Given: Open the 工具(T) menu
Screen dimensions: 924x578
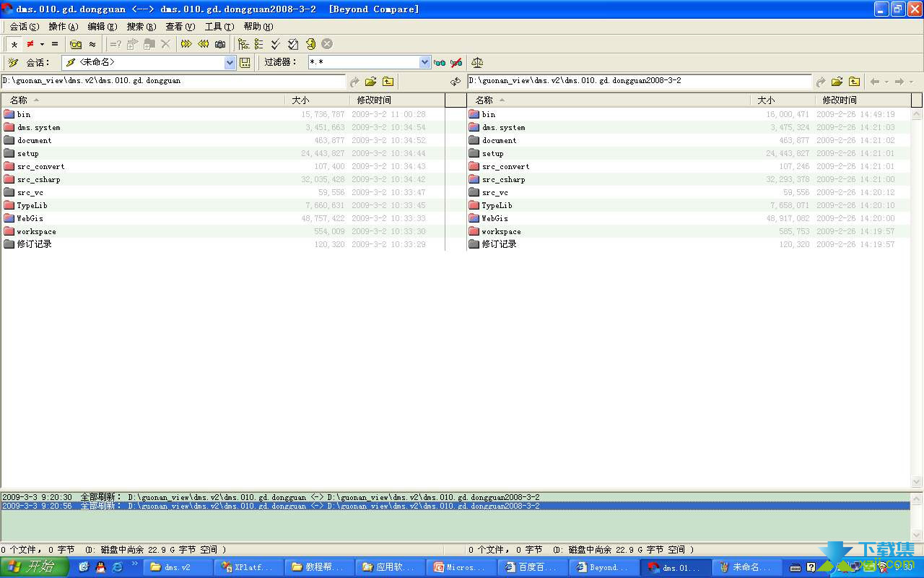Looking at the screenshot, I should point(219,27).
